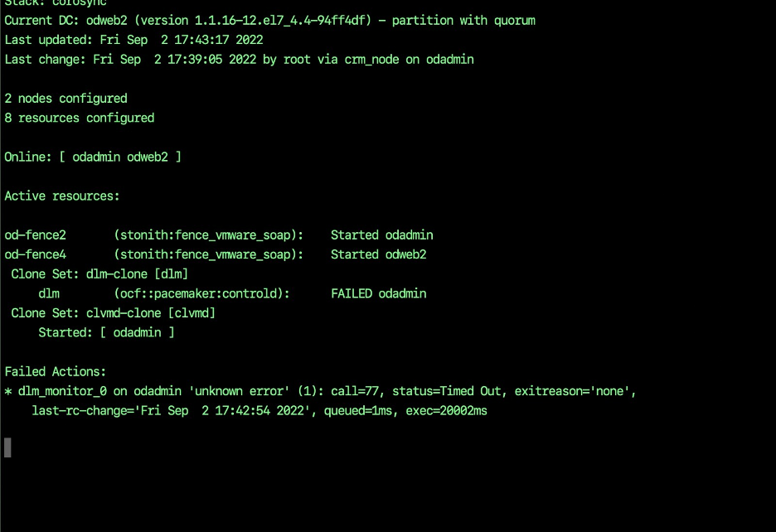Click '2 nodes configured' text
This screenshot has width=776, height=532.
click(x=65, y=99)
